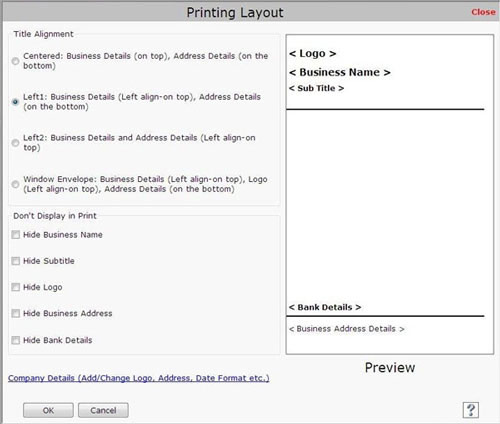Click the Don't Display in Print group label
This screenshot has width=500, height=424.
55,216
